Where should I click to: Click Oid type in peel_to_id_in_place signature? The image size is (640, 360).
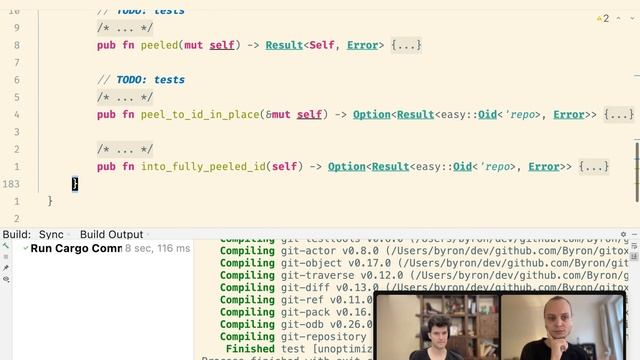[x=487, y=114]
